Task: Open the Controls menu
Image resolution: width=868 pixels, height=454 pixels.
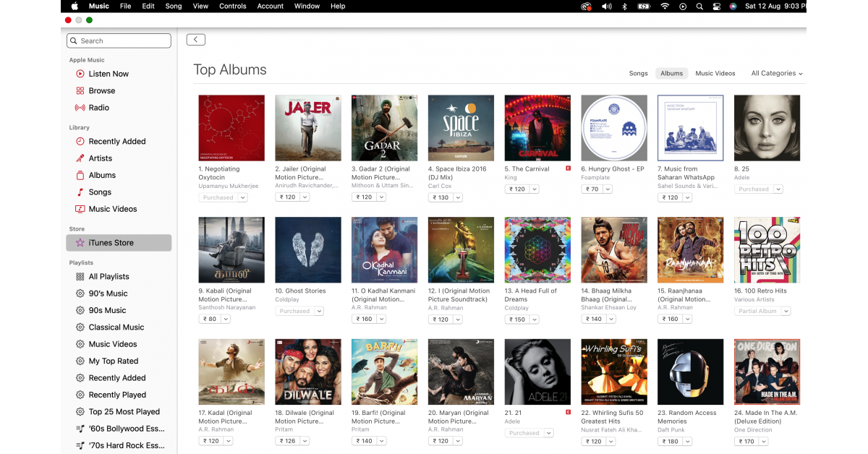Action: 233,7
